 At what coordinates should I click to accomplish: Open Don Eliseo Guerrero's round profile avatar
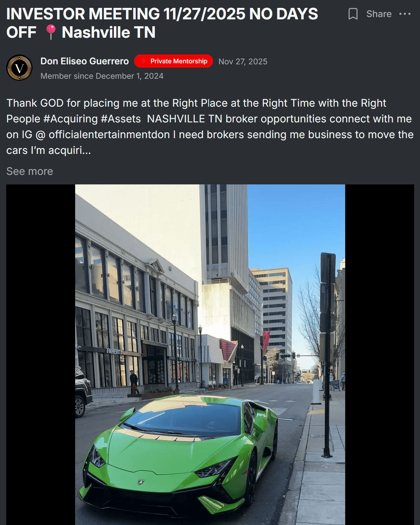(x=19, y=68)
